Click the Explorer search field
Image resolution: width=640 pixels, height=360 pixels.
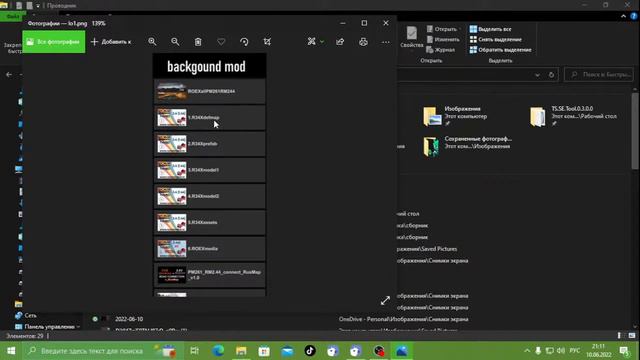[x=599, y=75]
